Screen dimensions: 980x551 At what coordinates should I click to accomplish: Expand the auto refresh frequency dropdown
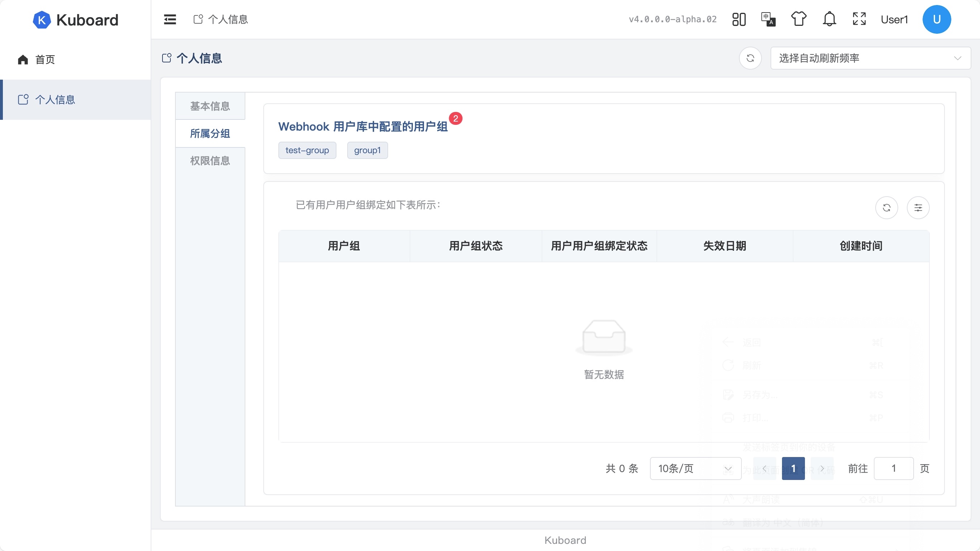point(870,58)
